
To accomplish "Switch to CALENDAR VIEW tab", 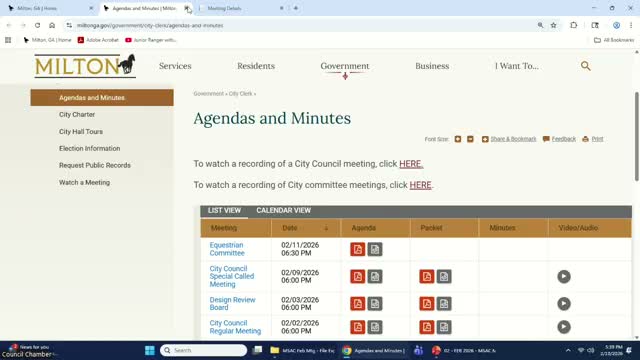I will coord(283,211).
